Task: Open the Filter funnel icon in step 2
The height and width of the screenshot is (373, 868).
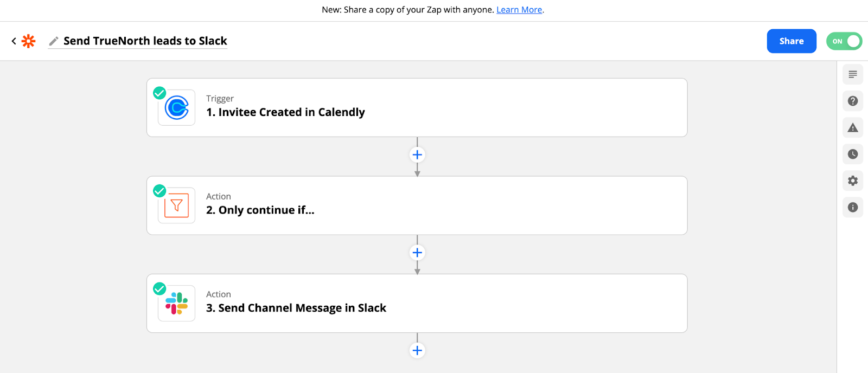Action: click(x=176, y=205)
